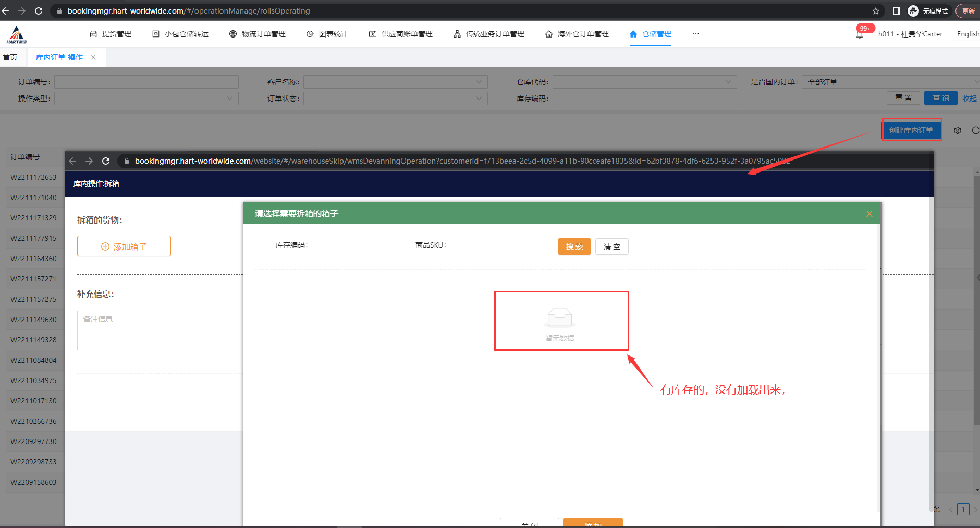Image resolution: width=980 pixels, height=528 pixels.
Task: Open table settings gear icon
Action: click(958, 130)
